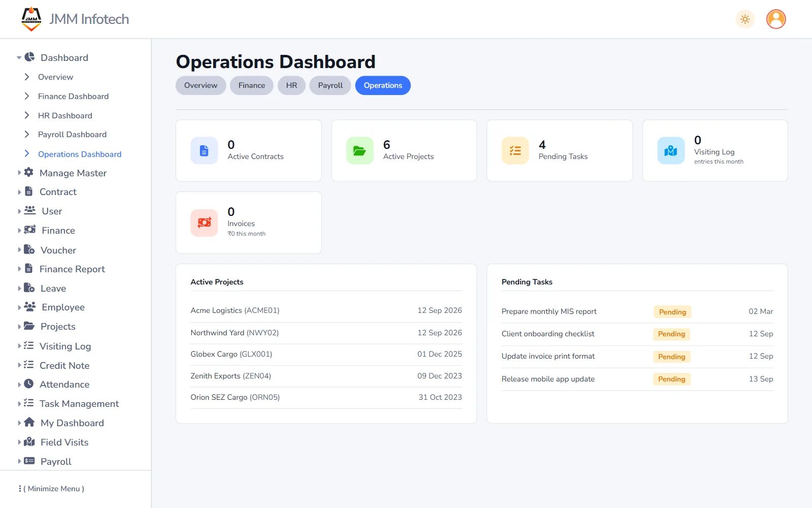Click the Employee people icon in sidebar
Viewport: 812px width, 508px height.
[x=30, y=306]
